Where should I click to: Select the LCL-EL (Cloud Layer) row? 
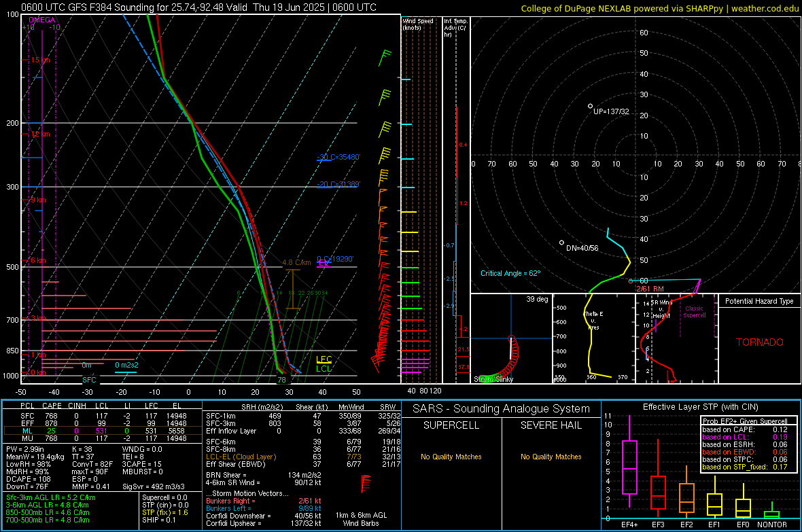pos(303,457)
